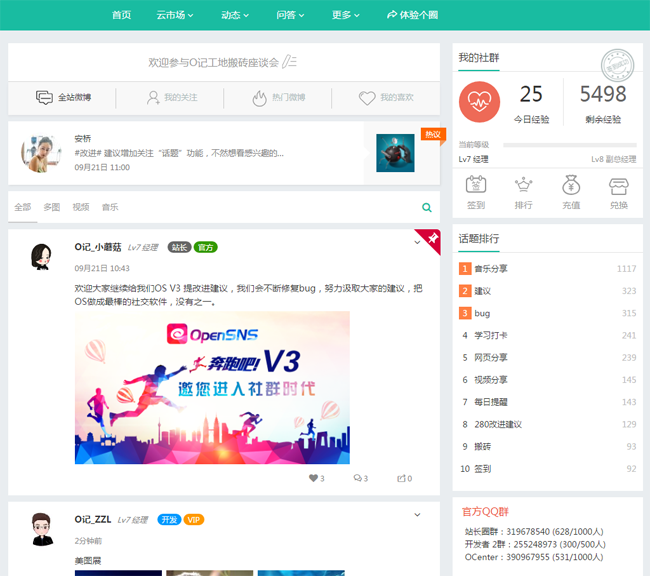Click the Lv8 副总经理 next level label

(614, 159)
